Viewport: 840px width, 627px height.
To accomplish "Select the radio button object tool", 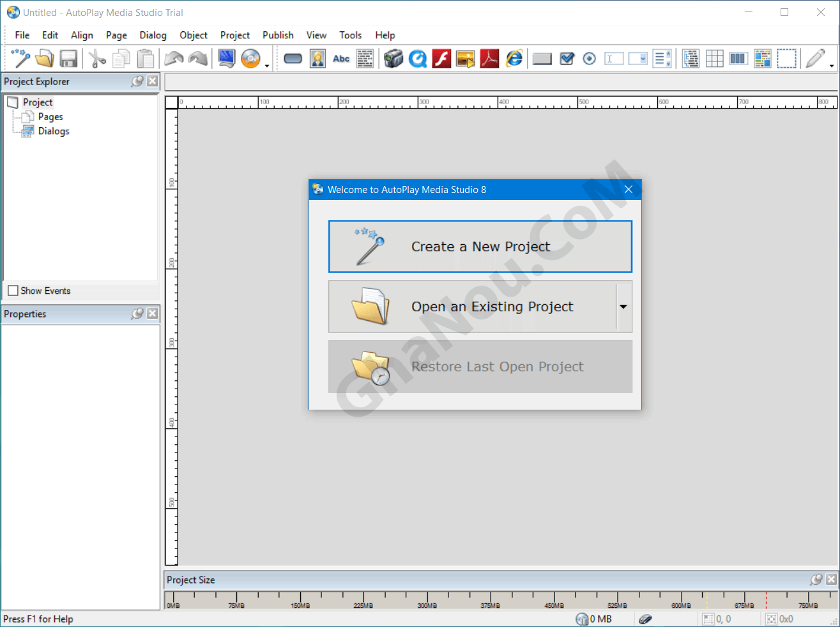I will [590, 59].
